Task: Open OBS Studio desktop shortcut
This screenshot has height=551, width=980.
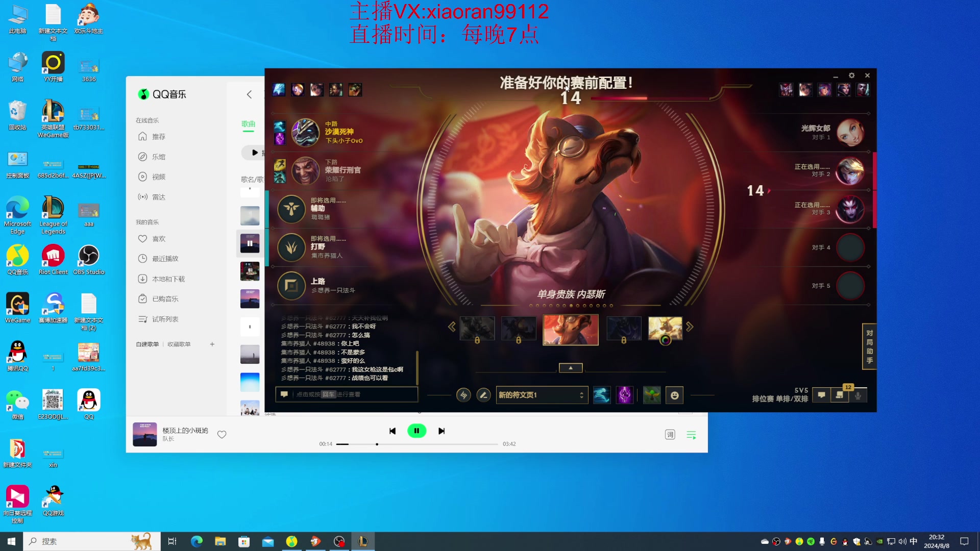Action: (89, 260)
